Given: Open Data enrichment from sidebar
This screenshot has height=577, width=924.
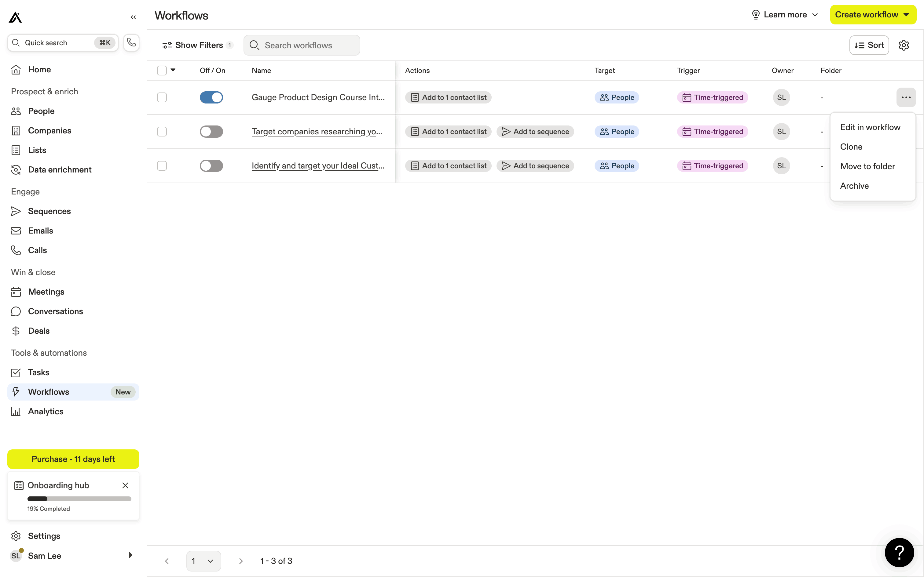Looking at the screenshot, I should (60, 169).
